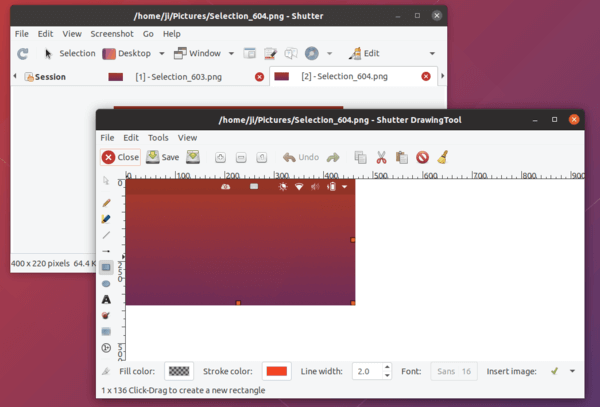The image size is (600, 407).
Task: Open the Stroke color swatch
Action: [277, 371]
